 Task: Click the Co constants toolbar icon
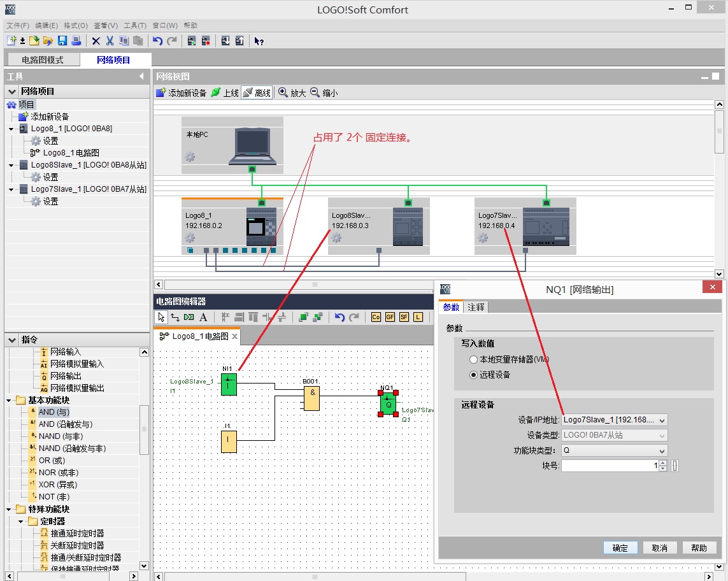pyautogui.click(x=376, y=317)
